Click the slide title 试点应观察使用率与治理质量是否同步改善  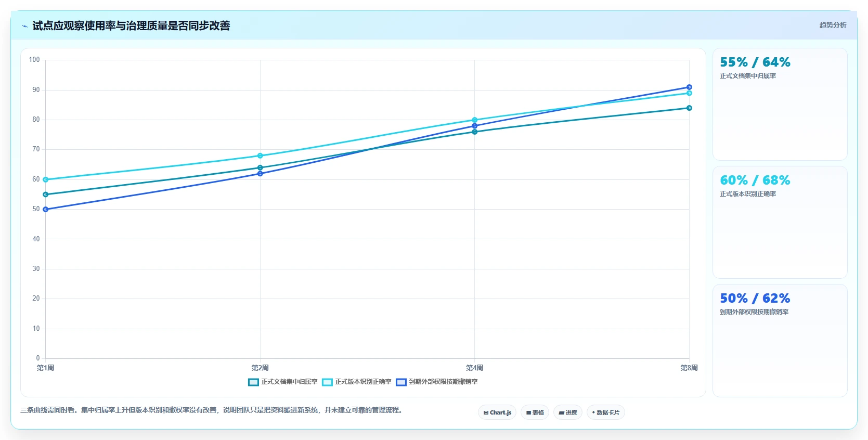coord(131,26)
